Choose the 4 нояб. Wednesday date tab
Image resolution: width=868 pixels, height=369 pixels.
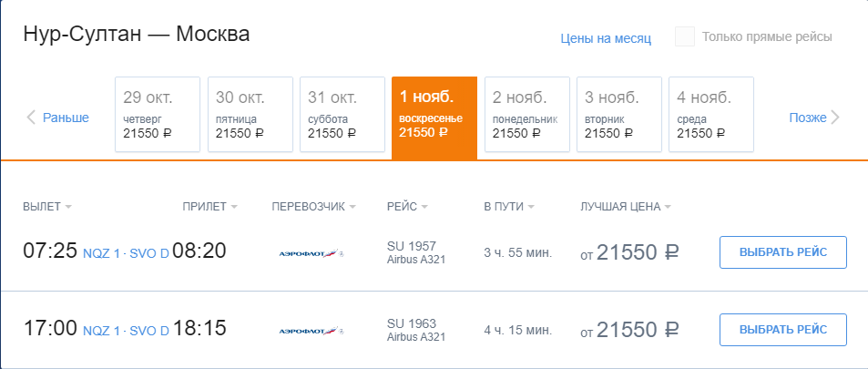(710, 114)
